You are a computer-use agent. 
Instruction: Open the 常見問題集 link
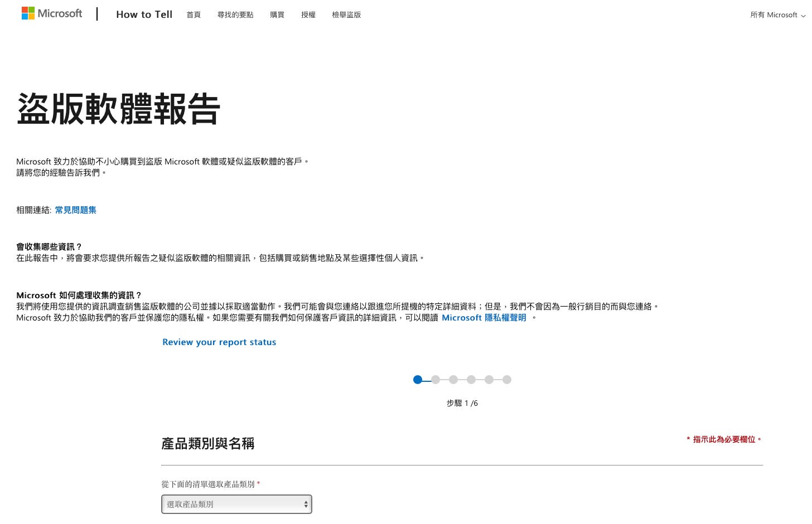[x=76, y=210]
